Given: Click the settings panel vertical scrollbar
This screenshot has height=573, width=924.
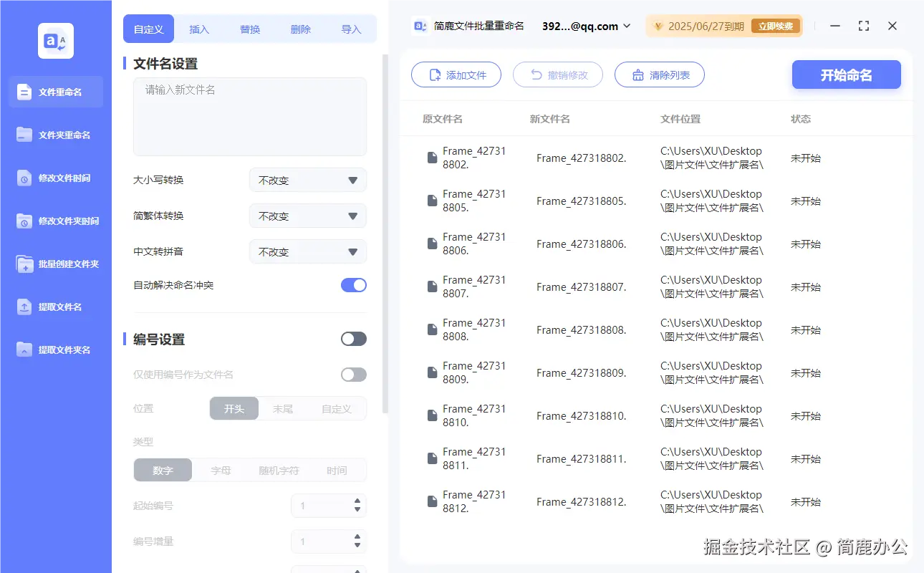Looking at the screenshot, I should pos(385,233).
